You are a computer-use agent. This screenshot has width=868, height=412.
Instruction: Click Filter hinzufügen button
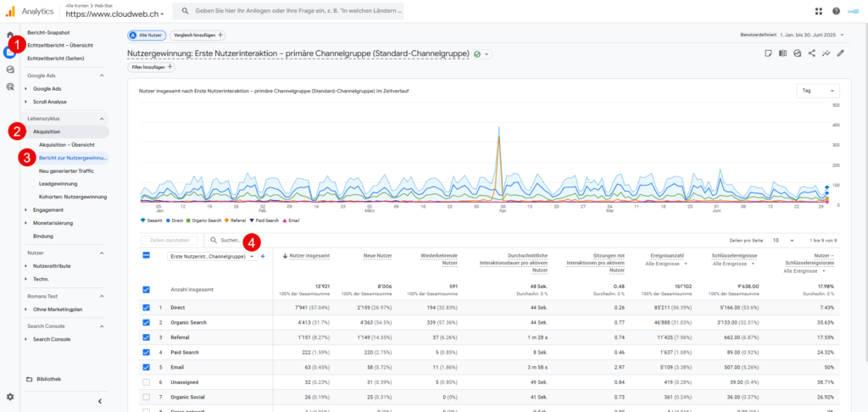coord(151,66)
